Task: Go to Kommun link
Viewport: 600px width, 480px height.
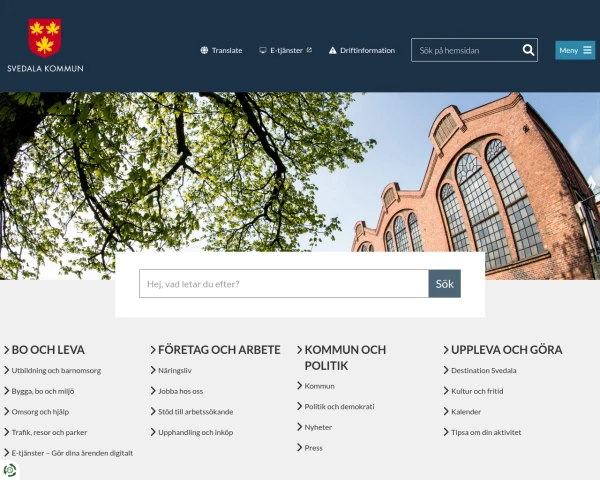Action: coord(320,386)
